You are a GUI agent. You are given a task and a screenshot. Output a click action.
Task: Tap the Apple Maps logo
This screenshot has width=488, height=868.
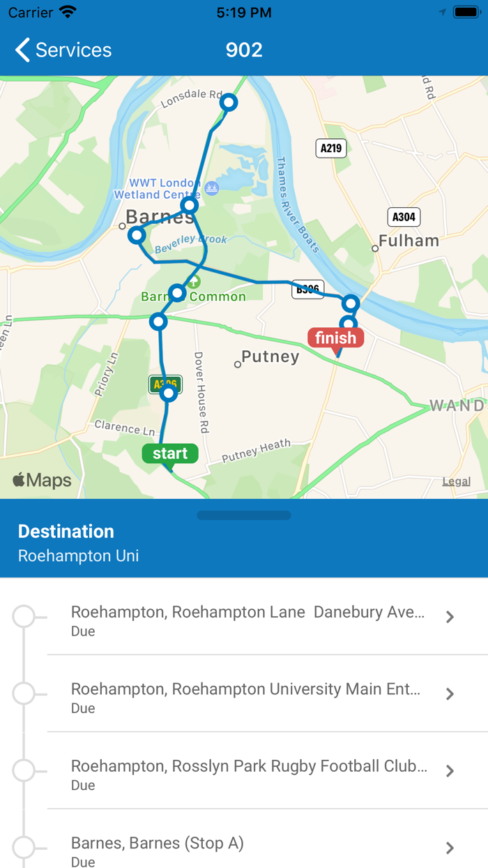click(42, 480)
